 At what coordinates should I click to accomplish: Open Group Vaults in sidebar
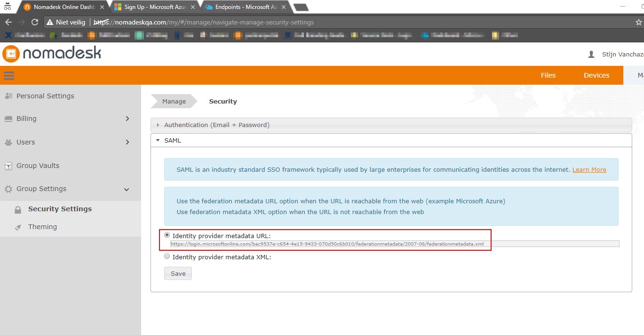pyautogui.click(x=38, y=166)
